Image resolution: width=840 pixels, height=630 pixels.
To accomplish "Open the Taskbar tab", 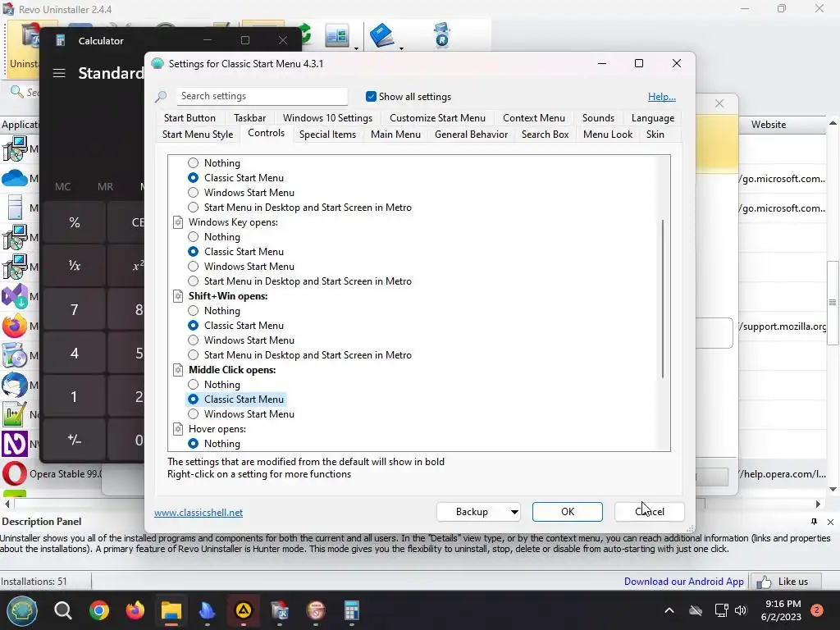I will (x=249, y=118).
